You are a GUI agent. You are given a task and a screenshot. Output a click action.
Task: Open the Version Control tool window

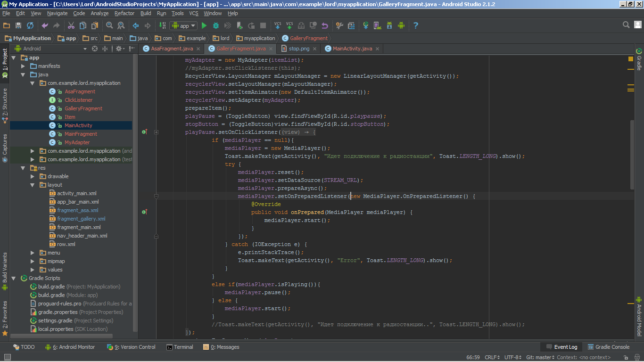[x=131, y=347]
